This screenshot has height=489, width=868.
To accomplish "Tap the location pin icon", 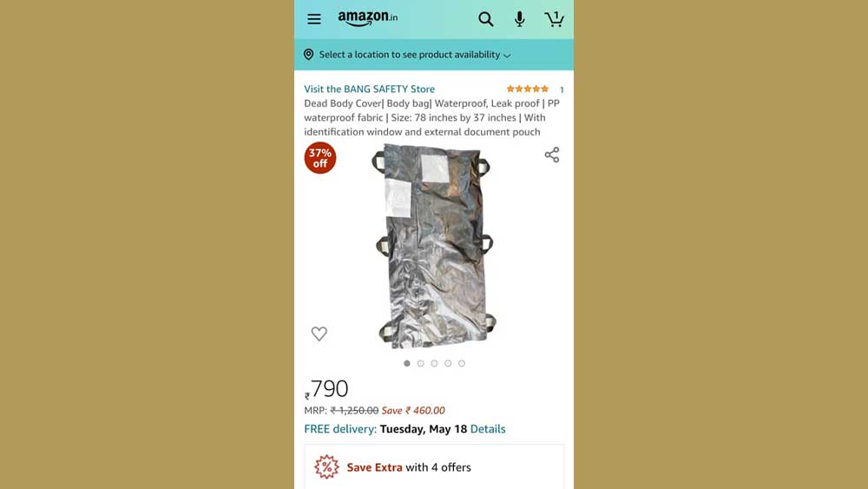I will tap(308, 54).
